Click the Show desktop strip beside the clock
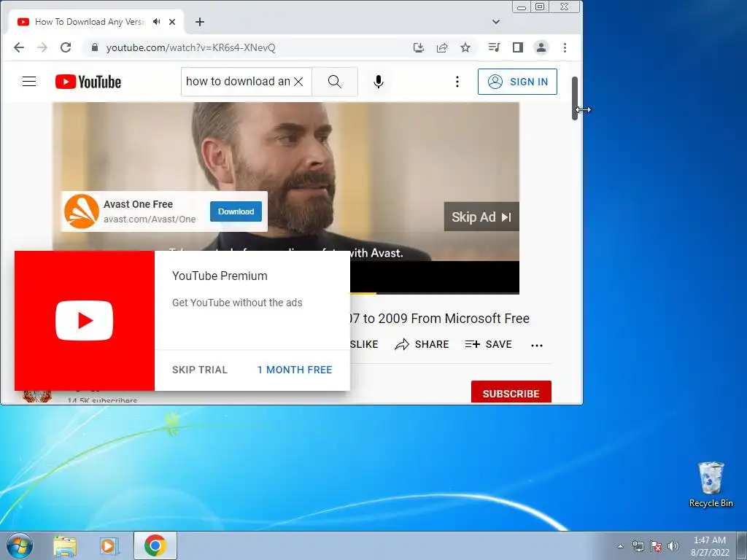The image size is (747, 560). tap(742, 545)
